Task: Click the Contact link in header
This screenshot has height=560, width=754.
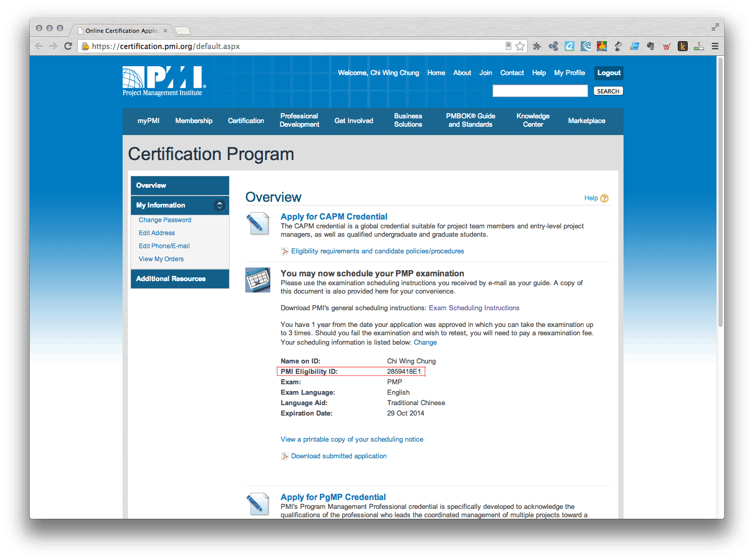Action: tap(512, 73)
